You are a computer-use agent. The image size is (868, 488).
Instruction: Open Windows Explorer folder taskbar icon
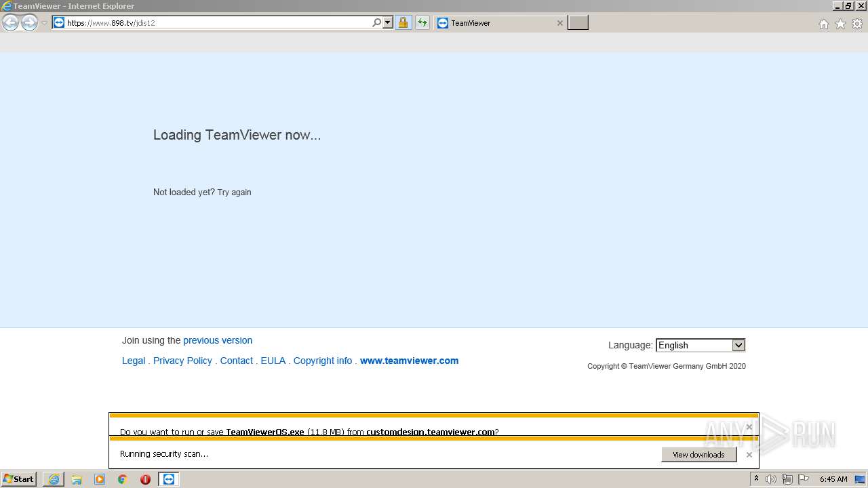77,479
